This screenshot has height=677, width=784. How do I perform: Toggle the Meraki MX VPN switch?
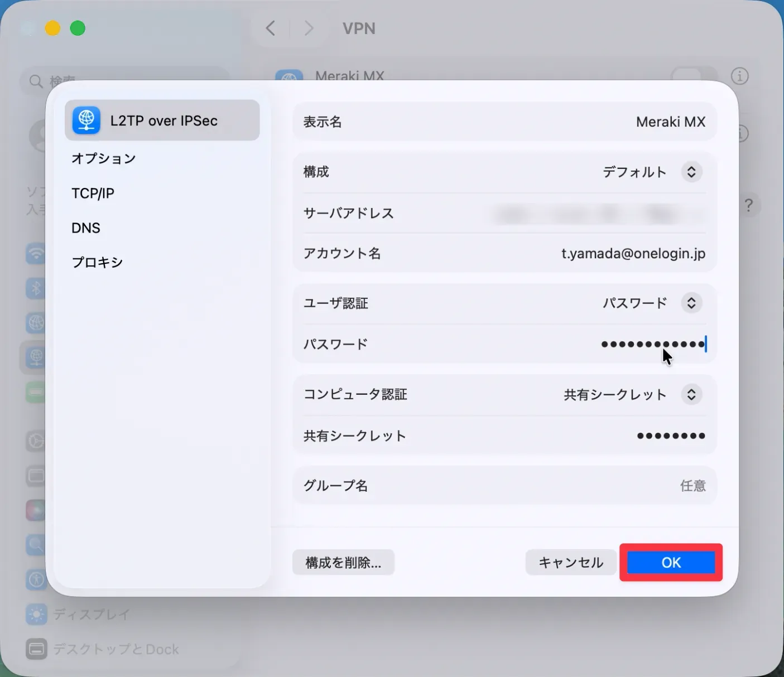[x=693, y=76]
